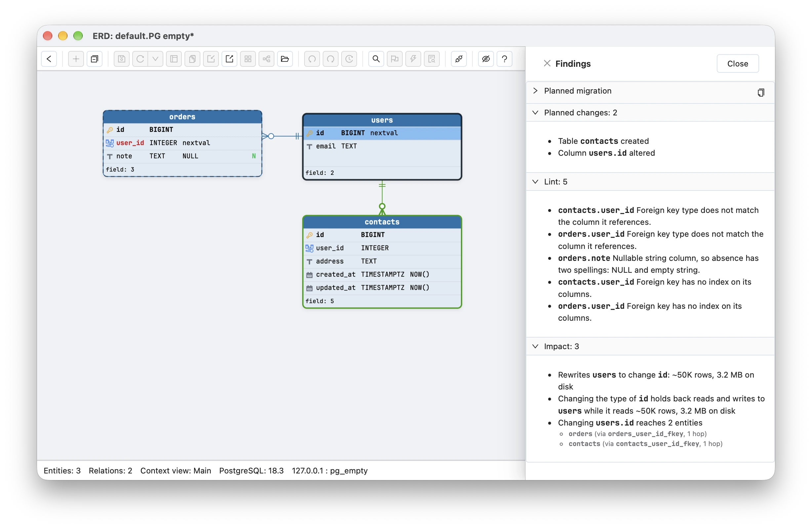
Task: Click the undo toolbar icon
Action: pos(312,59)
